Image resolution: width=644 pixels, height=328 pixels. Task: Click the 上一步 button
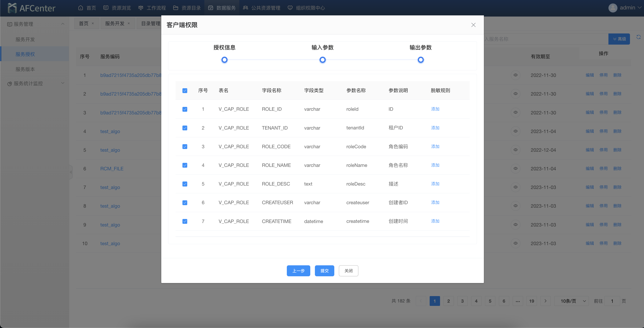pyautogui.click(x=298, y=271)
